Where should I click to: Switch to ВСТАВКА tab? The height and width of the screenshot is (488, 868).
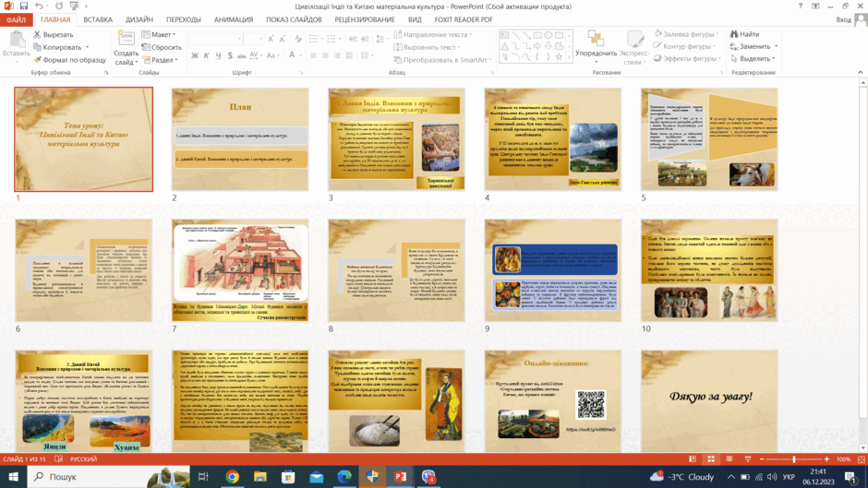point(98,19)
